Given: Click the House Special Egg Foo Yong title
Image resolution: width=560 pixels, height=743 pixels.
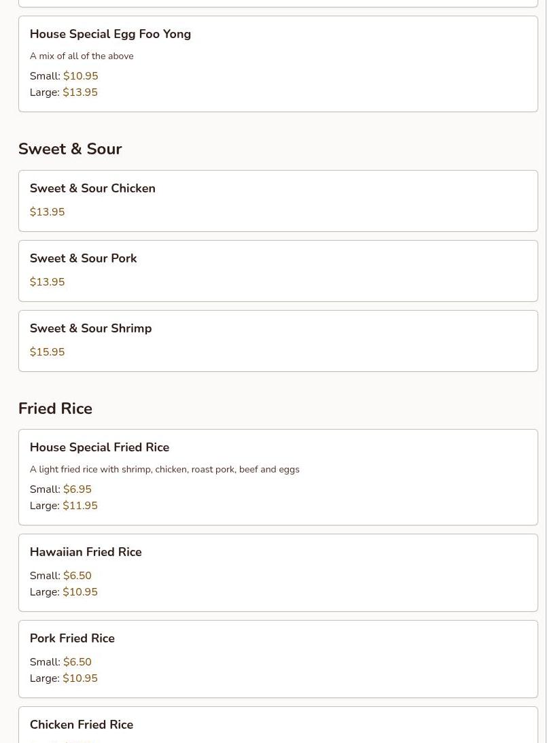Looking at the screenshot, I should coord(110,34).
